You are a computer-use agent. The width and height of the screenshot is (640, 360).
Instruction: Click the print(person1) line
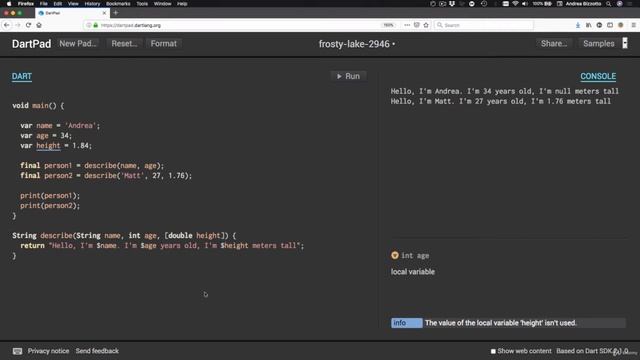click(x=50, y=196)
